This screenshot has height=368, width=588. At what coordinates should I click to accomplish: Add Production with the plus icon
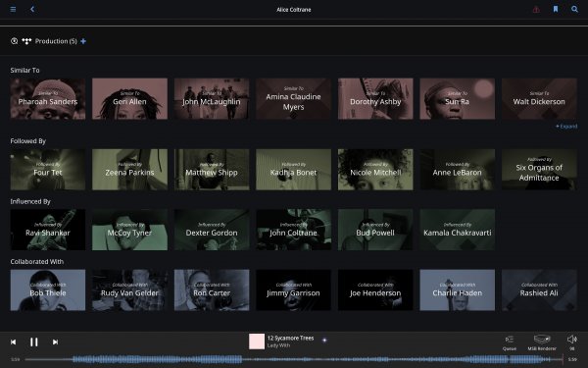point(83,41)
